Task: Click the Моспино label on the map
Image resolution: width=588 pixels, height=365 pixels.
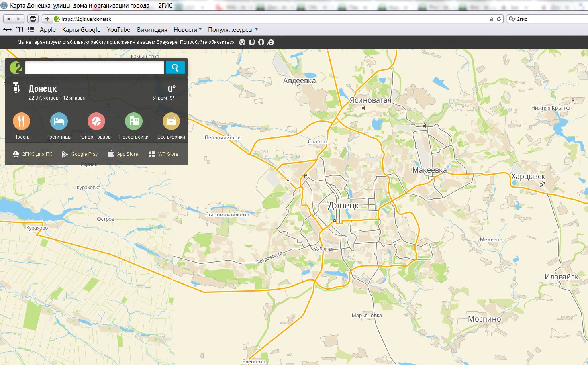Action: (x=484, y=319)
